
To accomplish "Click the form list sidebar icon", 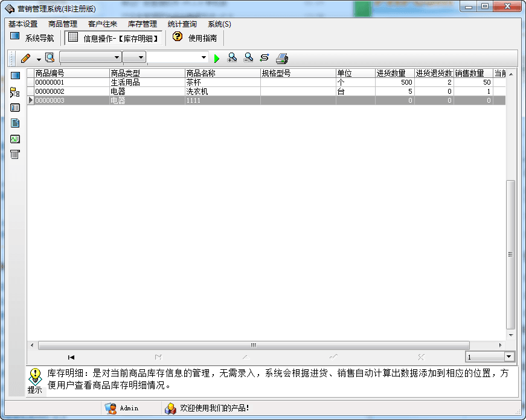I will click(x=15, y=108).
